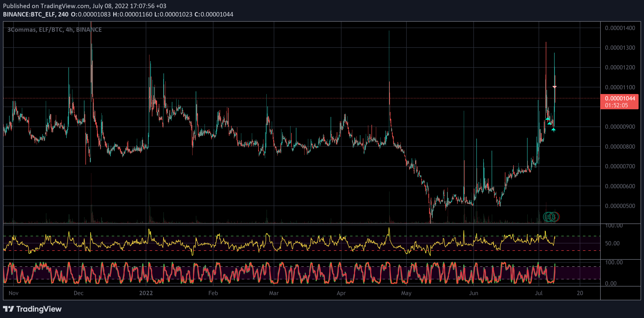
Task: Click the Published on TradingView.com header line
Action: [84, 6]
